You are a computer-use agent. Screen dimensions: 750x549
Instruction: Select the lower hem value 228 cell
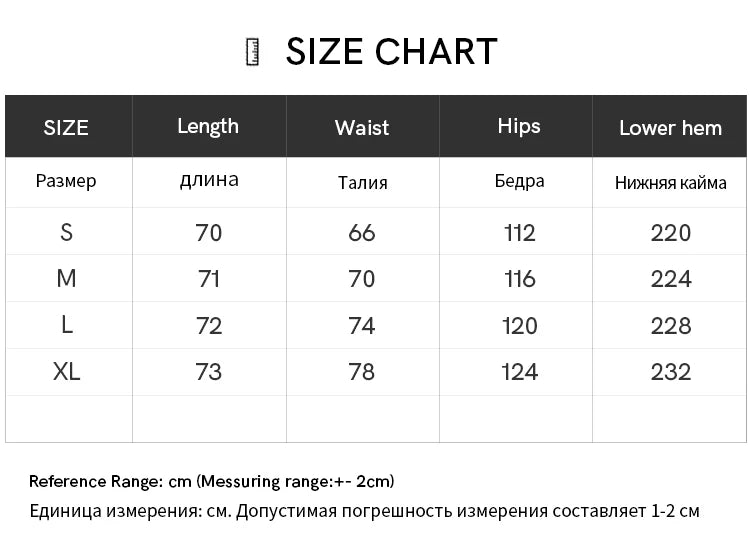tap(670, 325)
